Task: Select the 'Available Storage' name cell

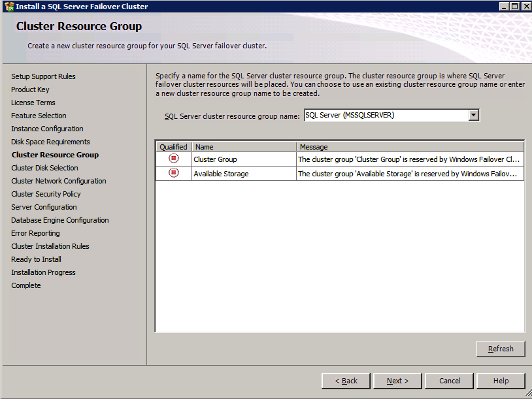Action: point(244,174)
